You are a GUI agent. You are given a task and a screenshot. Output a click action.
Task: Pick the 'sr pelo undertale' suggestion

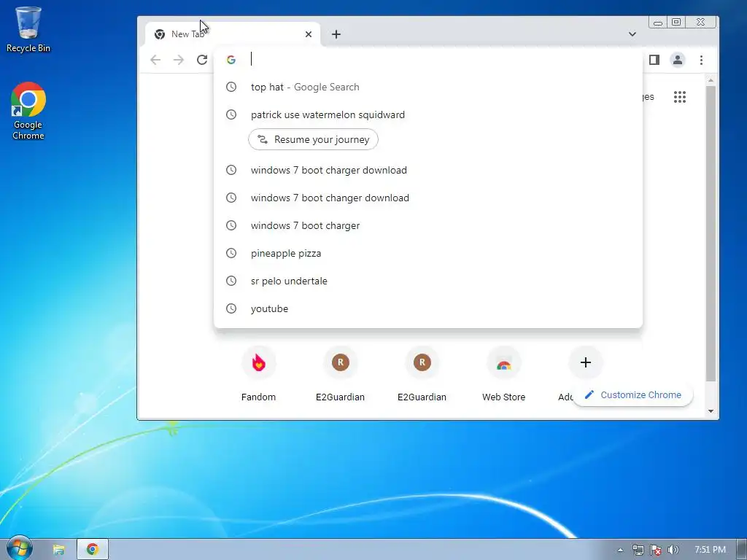(427, 281)
